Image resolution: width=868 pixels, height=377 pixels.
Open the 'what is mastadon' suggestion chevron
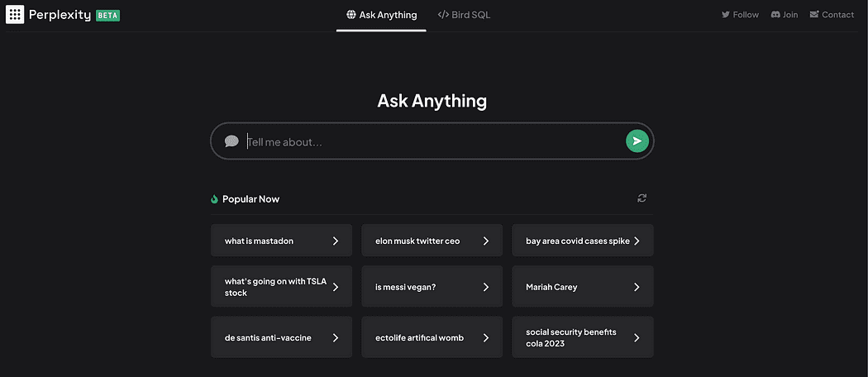[336, 241]
